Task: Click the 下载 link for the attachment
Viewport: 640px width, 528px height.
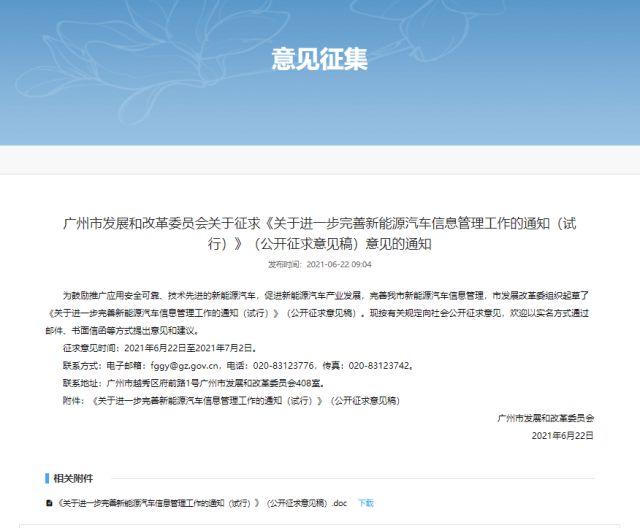Action: [x=366, y=503]
